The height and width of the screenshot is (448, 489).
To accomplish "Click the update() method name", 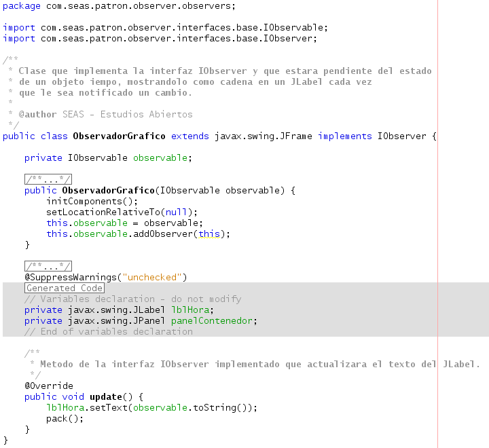I will pos(106,397).
